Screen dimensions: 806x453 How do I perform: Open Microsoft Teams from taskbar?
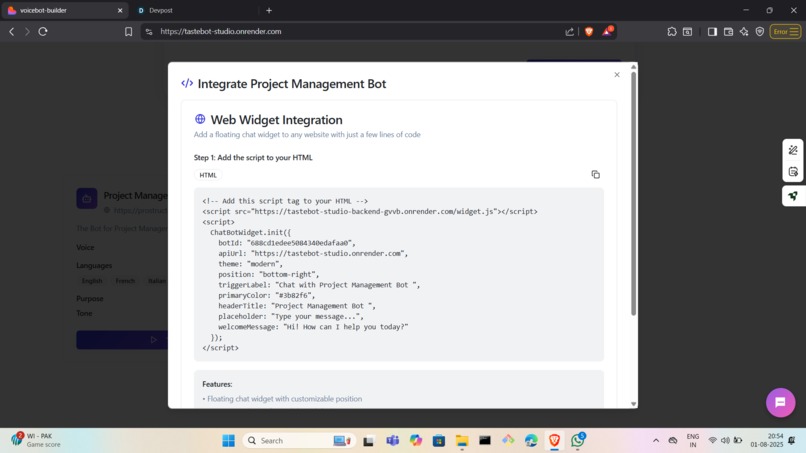(x=393, y=441)
